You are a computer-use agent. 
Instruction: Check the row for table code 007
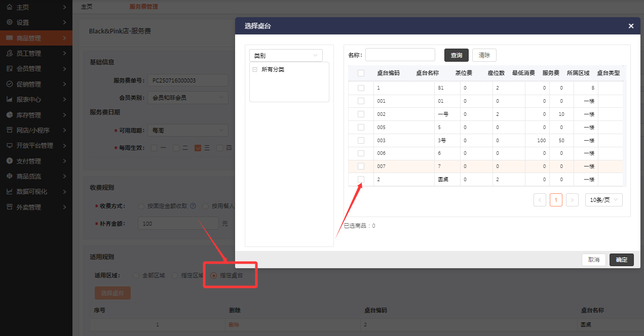[x=361, y=166]
